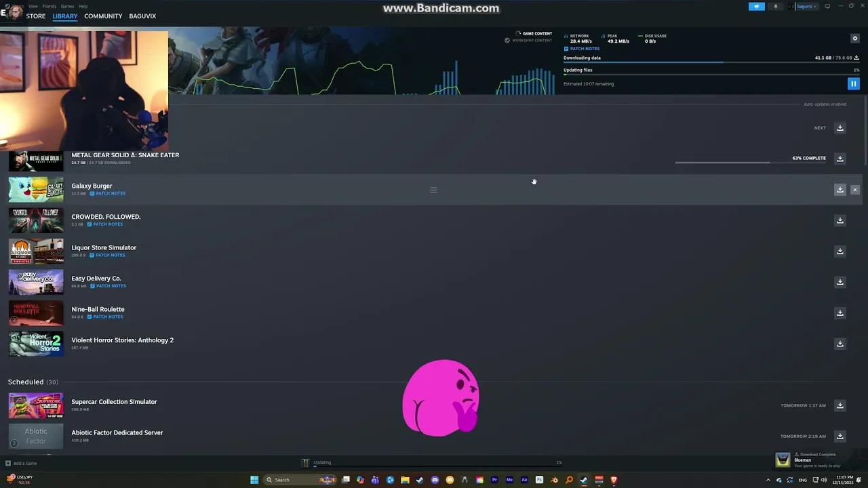The width and height of the screenshot is (868, 488).
Task: Select the Nine-Ball Roulette title
Action: click(x=98, y=310)
